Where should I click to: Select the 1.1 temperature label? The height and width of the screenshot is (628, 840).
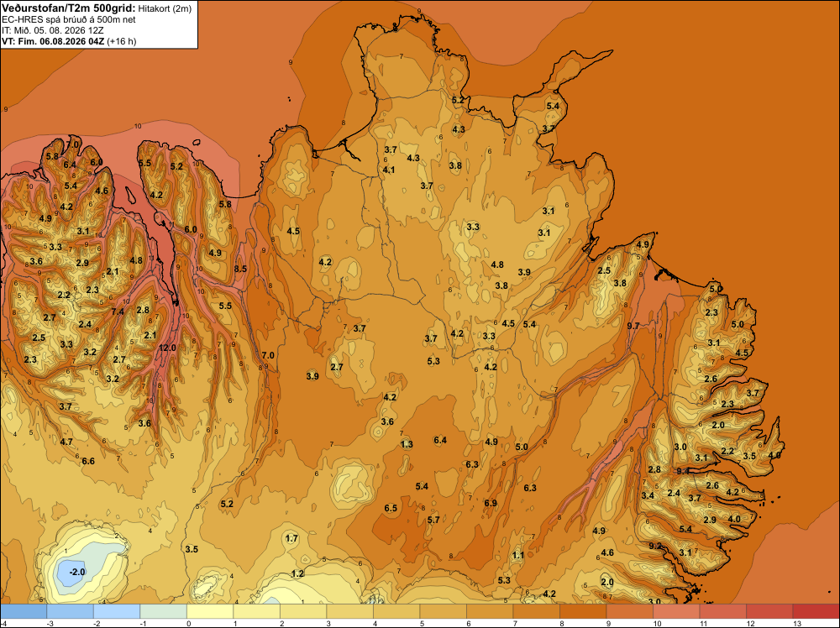pyautogui.click(x=518, y=555)
